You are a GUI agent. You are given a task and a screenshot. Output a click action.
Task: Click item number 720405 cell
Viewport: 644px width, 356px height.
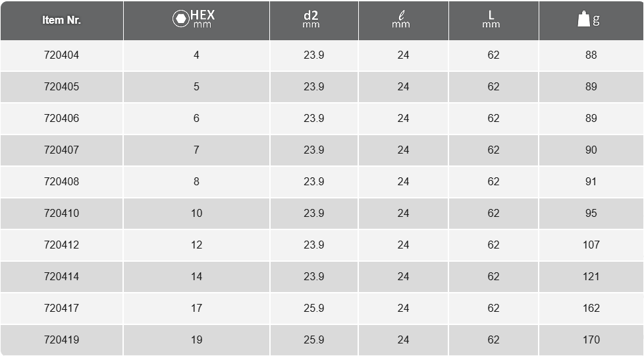(62, 87)
